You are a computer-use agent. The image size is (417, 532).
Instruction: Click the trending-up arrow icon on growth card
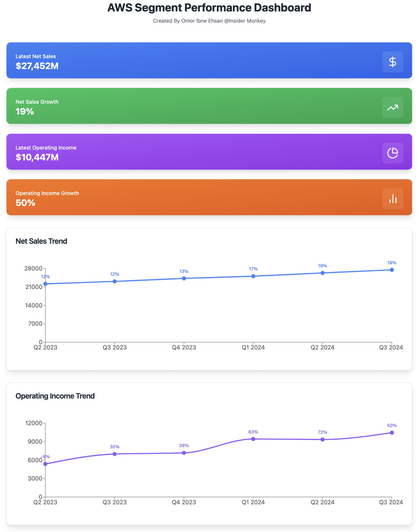click(393, 107)
